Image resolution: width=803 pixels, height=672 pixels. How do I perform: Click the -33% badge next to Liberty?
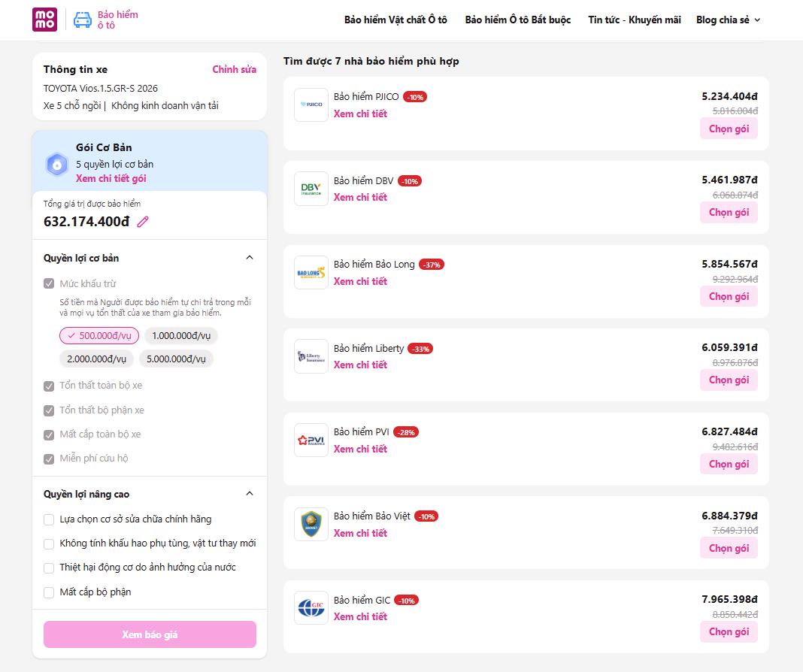[421, 349]
